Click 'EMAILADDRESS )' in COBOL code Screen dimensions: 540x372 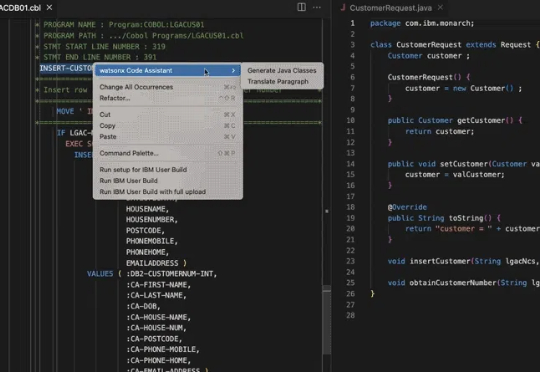click(x=156, y=263)
